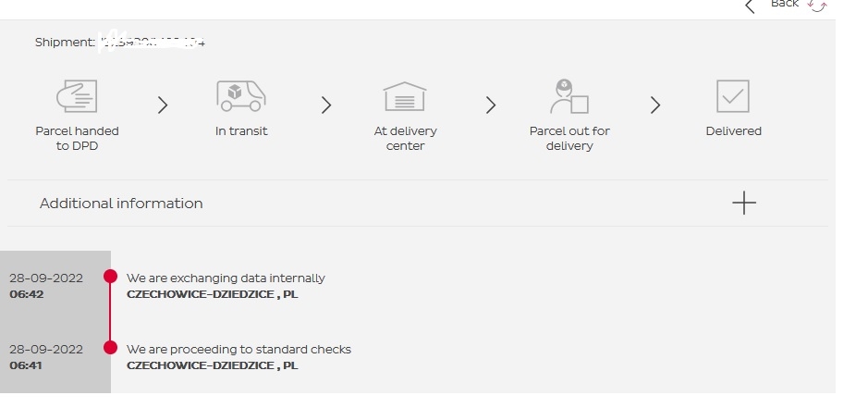This screenshot has height=408, width=868.
Task: Click the refresh arrows icon beside Back
Action: coord(817,6)
